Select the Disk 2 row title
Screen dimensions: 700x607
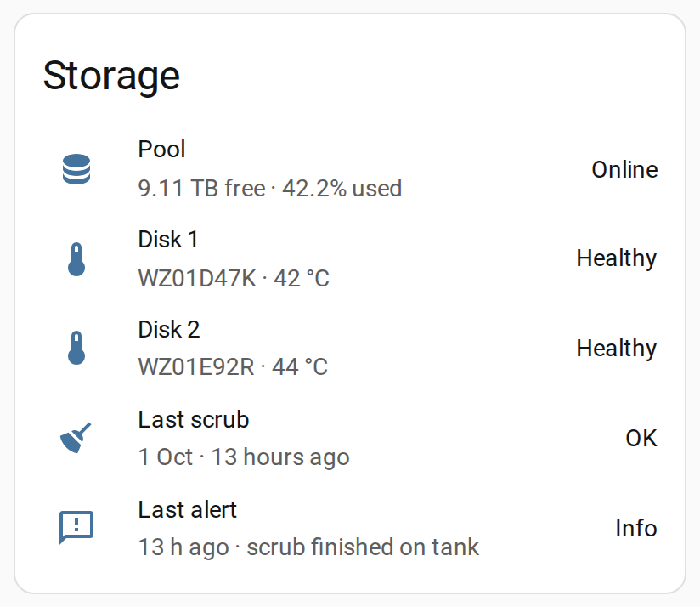click(x=169, y=330)
